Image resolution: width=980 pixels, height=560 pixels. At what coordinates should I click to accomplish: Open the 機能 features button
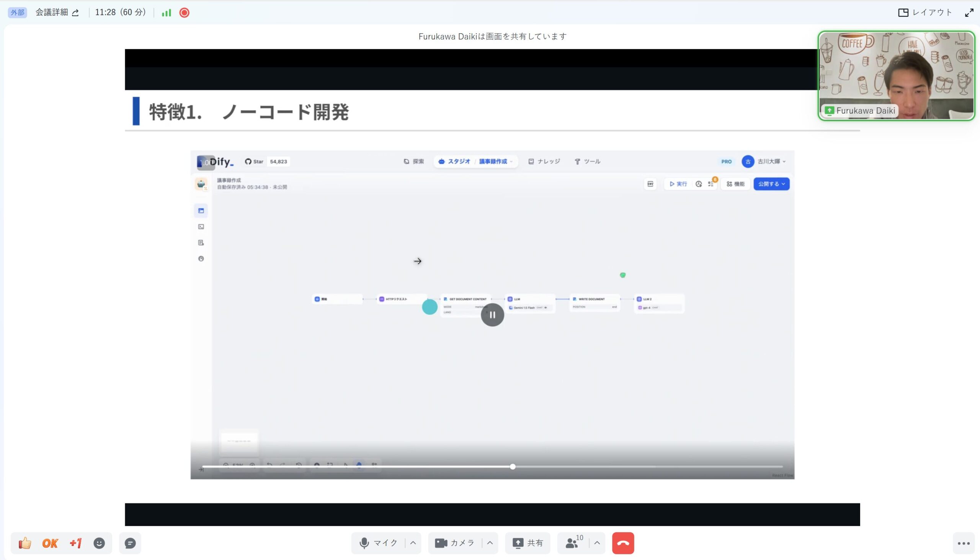pyautogui.click(x=735, y=184)
